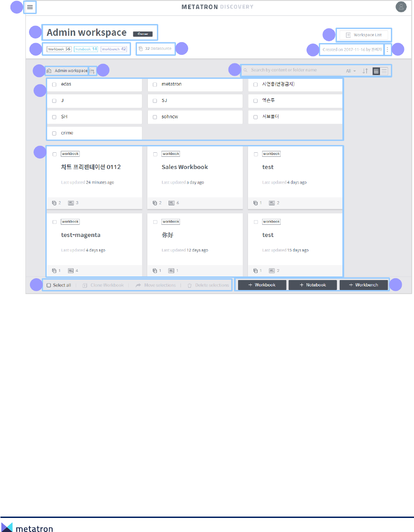This screenshot has width=414, height=532.
Task: Click the Clone Workbook icon
Action: coord(85,285)
